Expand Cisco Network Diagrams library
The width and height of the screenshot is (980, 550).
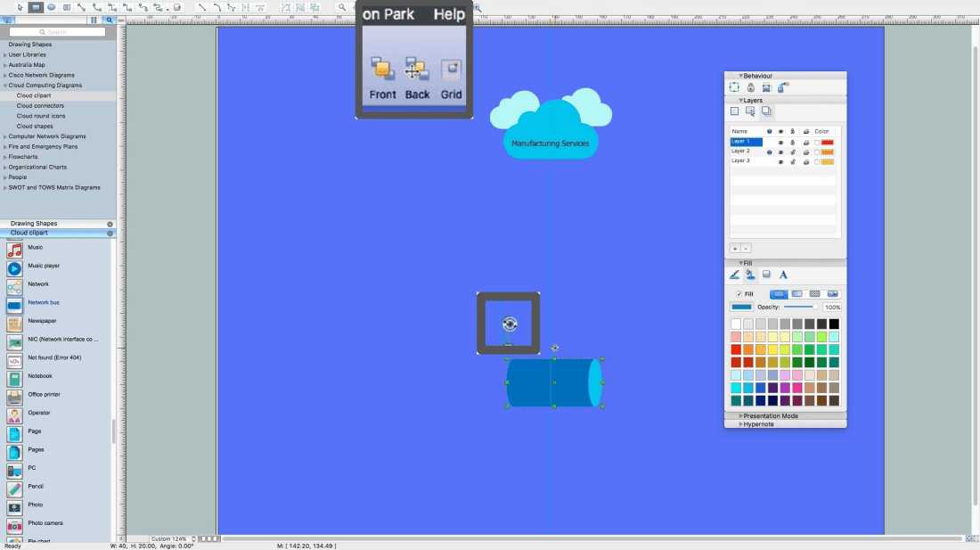(5, 75)
